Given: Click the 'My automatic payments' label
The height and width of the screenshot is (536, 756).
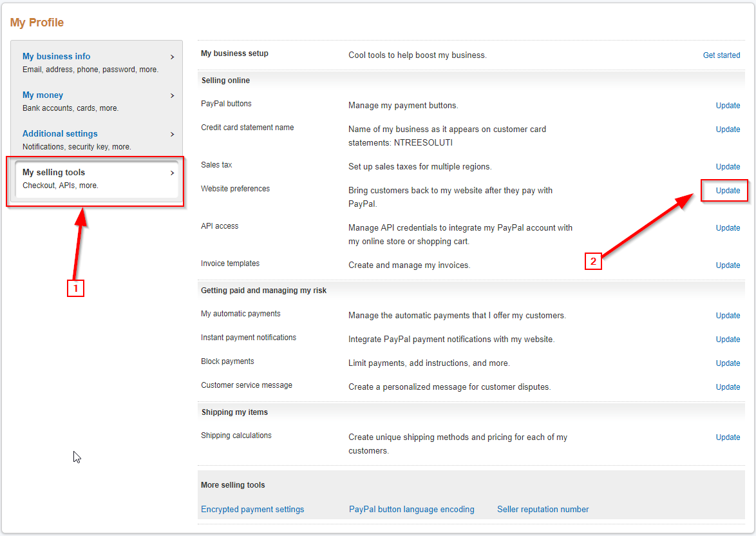Looking at the screenshot, I should pos(241,314).
